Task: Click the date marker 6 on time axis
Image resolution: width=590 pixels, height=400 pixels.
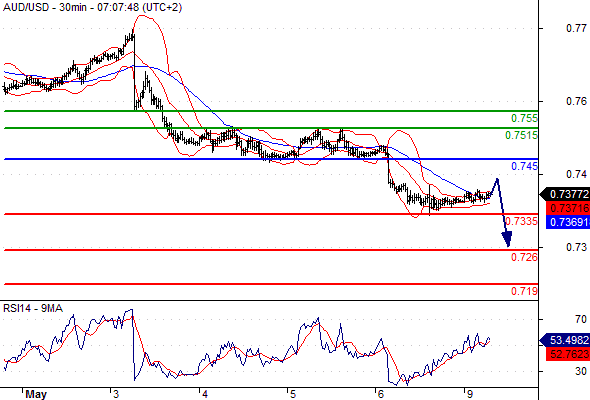Action: pos(381,394)
